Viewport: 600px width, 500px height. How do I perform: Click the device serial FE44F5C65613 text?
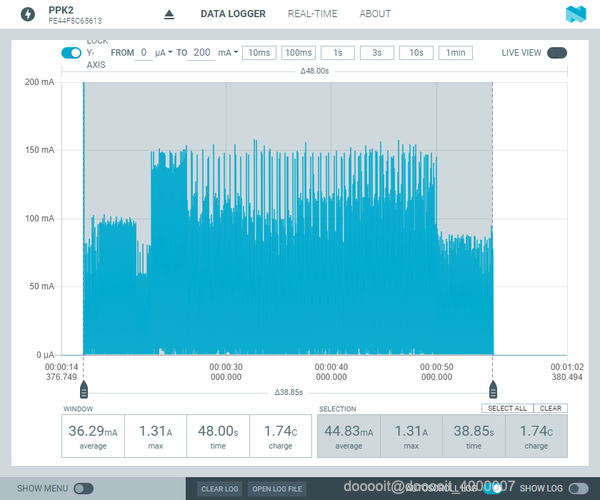pyautogui.click(x=75, y=21)
